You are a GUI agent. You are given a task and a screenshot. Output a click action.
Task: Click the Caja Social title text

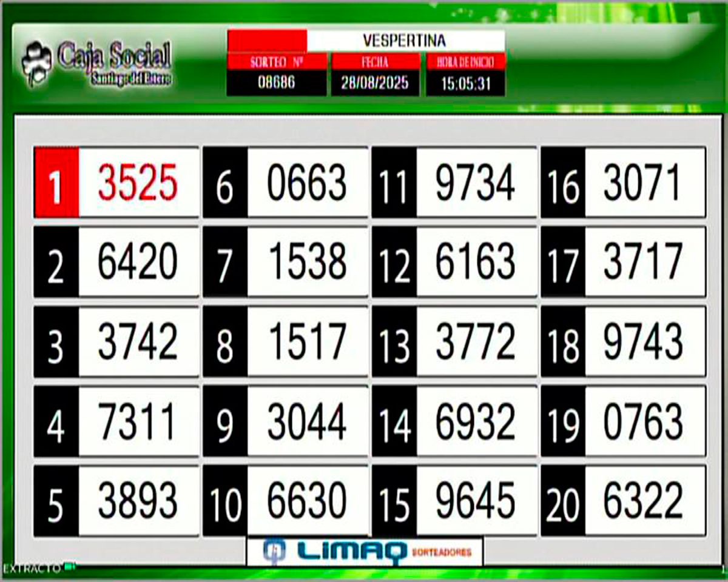click(114, 56)
